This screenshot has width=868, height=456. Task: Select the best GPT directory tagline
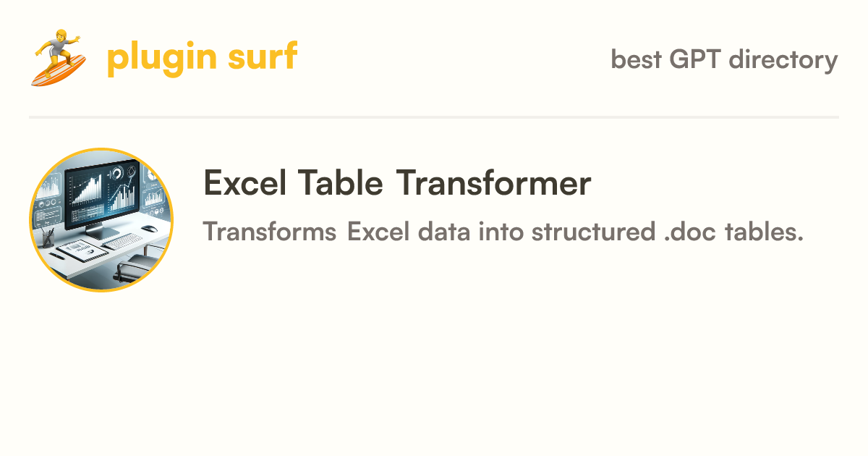(x=724, y=59)
